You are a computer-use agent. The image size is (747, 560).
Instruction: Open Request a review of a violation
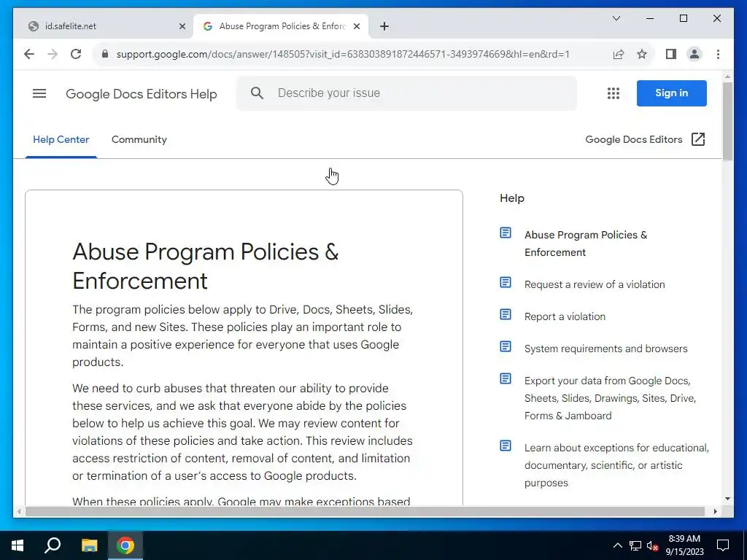595,284
